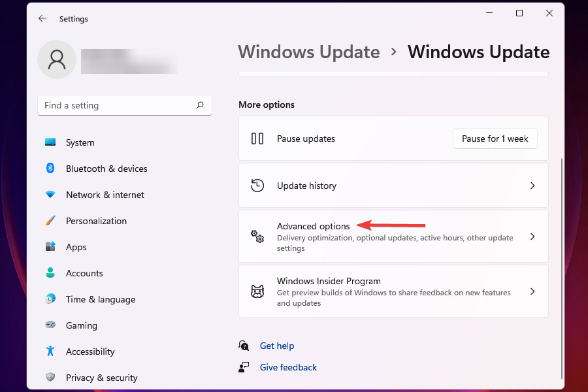Click the Time & language globe icon
Viewport: 588px width, 392px height.
(x=50, y=299)
